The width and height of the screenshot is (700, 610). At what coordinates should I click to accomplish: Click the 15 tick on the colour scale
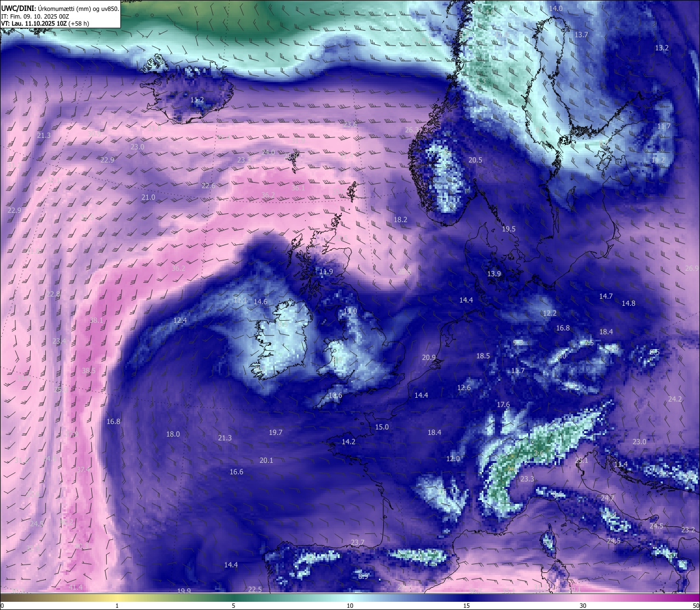pos(466,606)
